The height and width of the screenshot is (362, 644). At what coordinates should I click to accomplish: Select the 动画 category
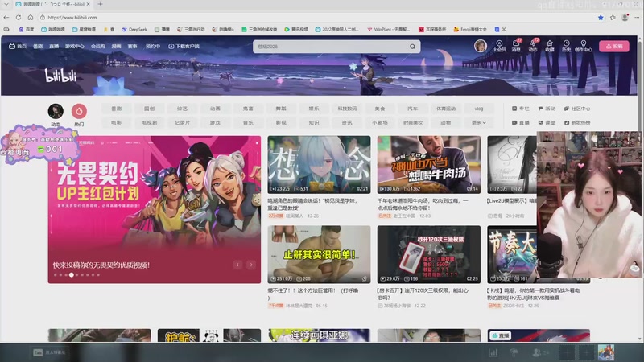pyautogui.click(x=215, y=109)
